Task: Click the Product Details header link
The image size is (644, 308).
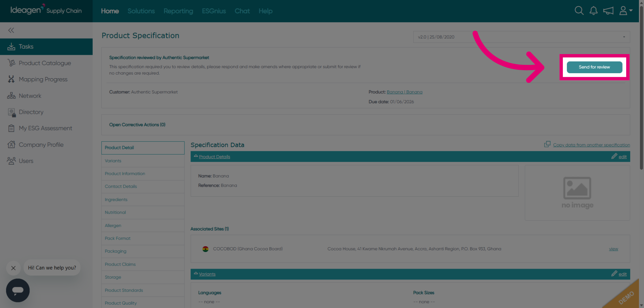Action: (x=215, y=157)
